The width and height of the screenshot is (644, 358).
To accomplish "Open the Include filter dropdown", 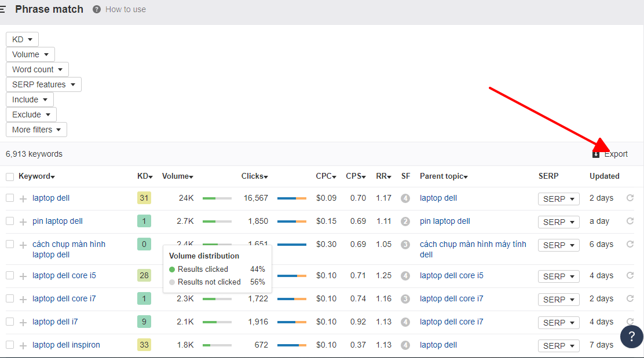I will point(30,99).
